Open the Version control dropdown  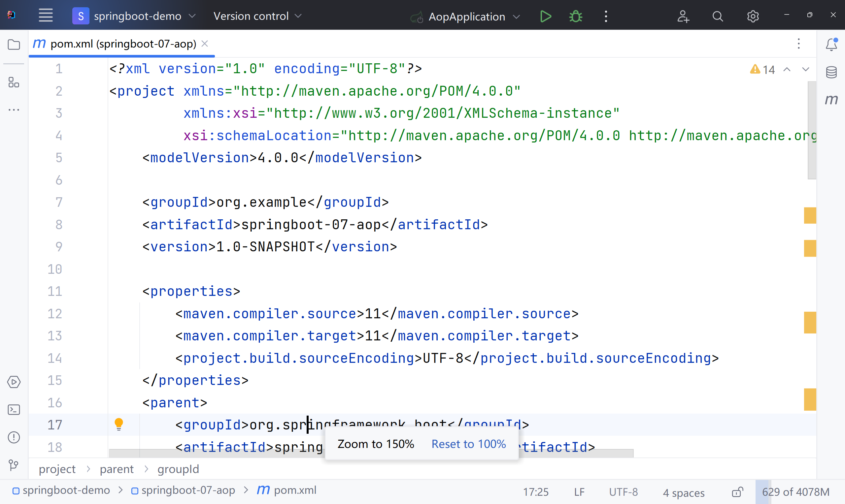point(257,16)
